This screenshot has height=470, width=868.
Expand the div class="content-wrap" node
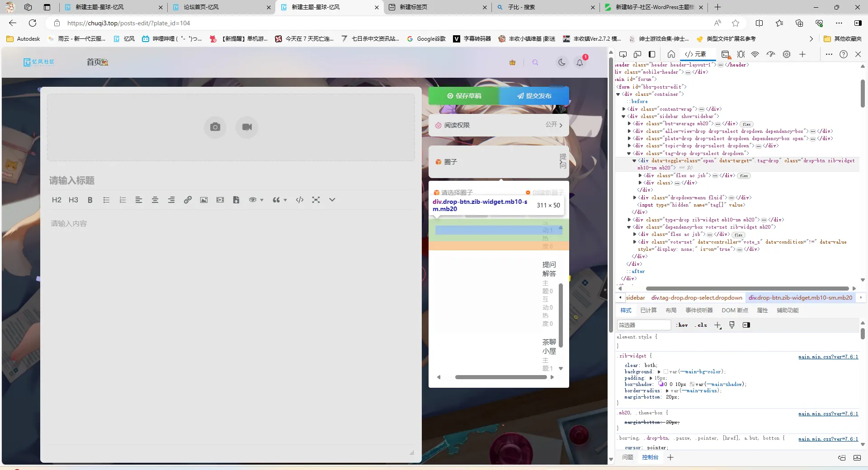click(624, 109)
